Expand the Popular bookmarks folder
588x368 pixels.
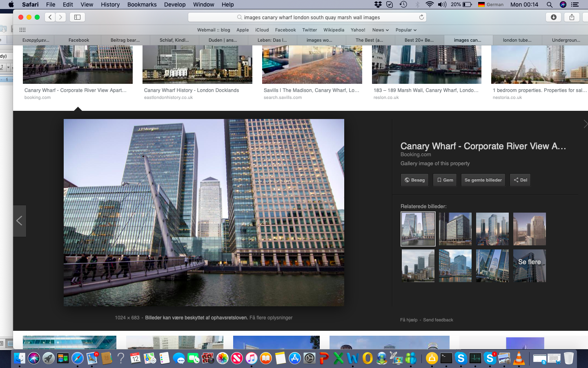pos(406,30)
